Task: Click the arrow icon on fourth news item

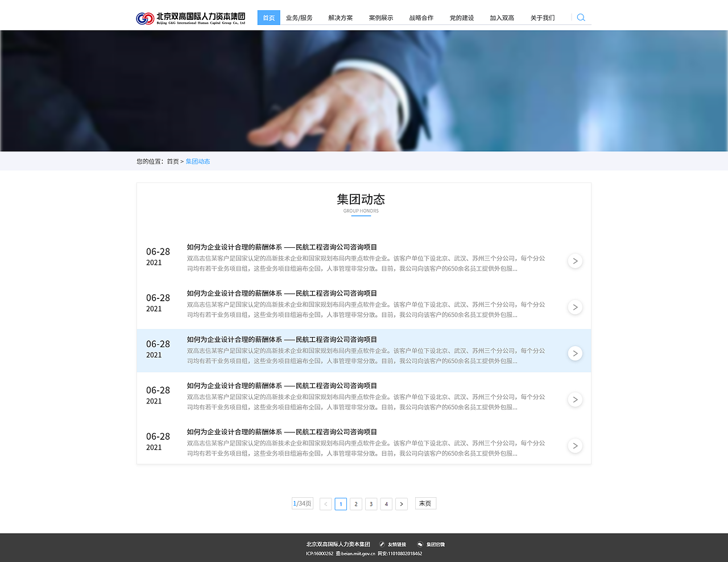Action: 574,399
